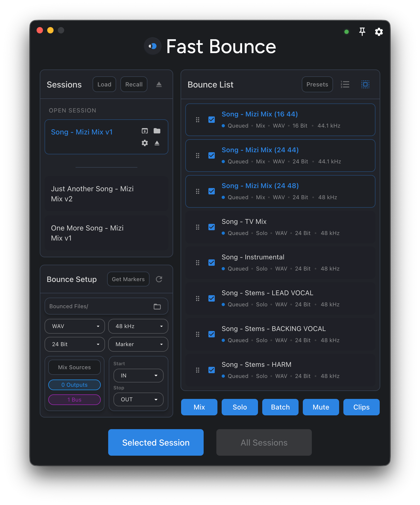420x505 pixels.
Task: Uncheck Song - Mizi Mix (16 44) bounce
Action: pyautogui.click(x=212, y=120)
